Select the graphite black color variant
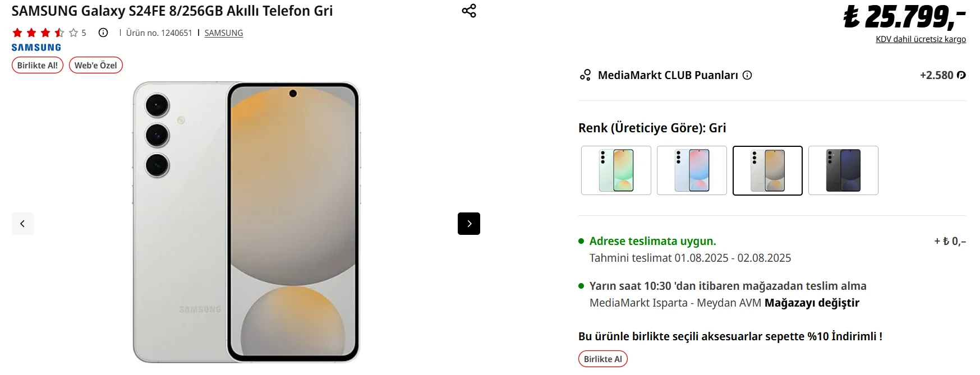The width and height of the screenshot is (980, 375). pyautogui.click(x=843, y=170)
